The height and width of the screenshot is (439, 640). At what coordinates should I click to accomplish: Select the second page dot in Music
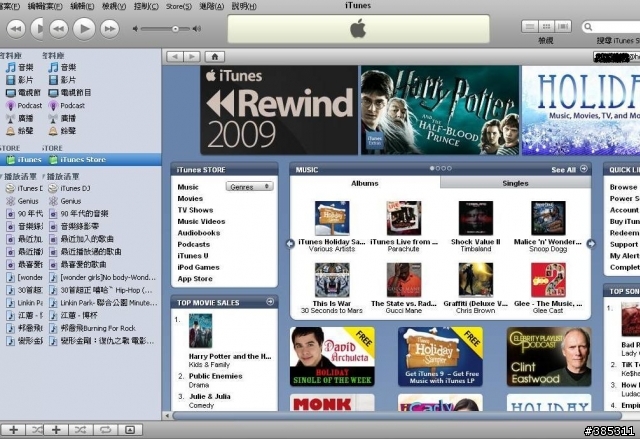(438, 168)
